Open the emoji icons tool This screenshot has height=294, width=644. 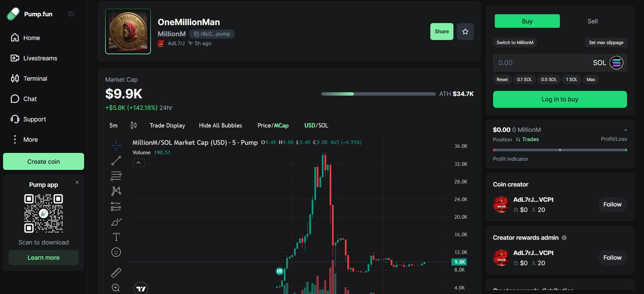[x=116, y=252]
